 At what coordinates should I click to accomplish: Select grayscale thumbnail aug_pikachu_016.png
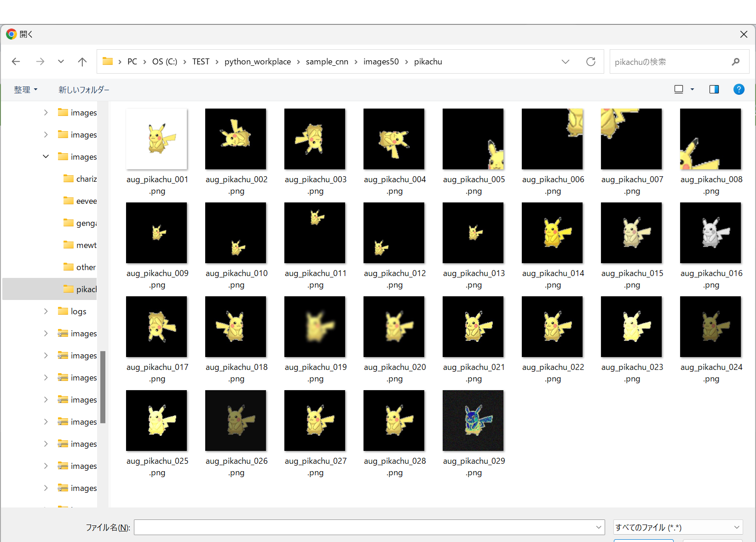pyautogui.click(x=710, y=233)
